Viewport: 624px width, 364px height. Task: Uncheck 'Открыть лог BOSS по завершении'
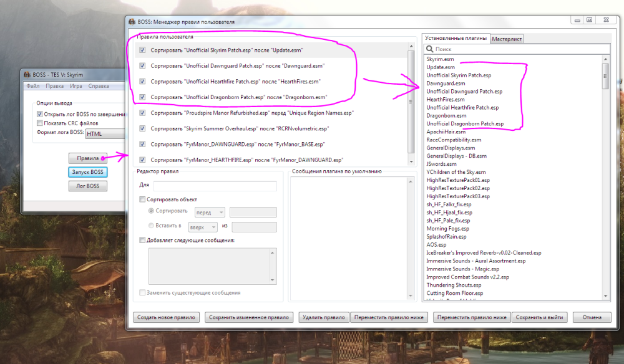tap(39, 114)
